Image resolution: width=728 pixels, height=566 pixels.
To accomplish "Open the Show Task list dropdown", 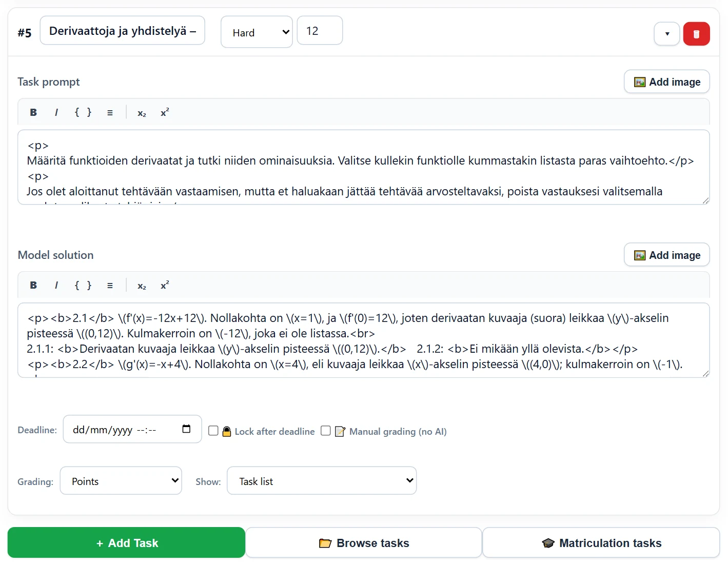I will (322, 481).
